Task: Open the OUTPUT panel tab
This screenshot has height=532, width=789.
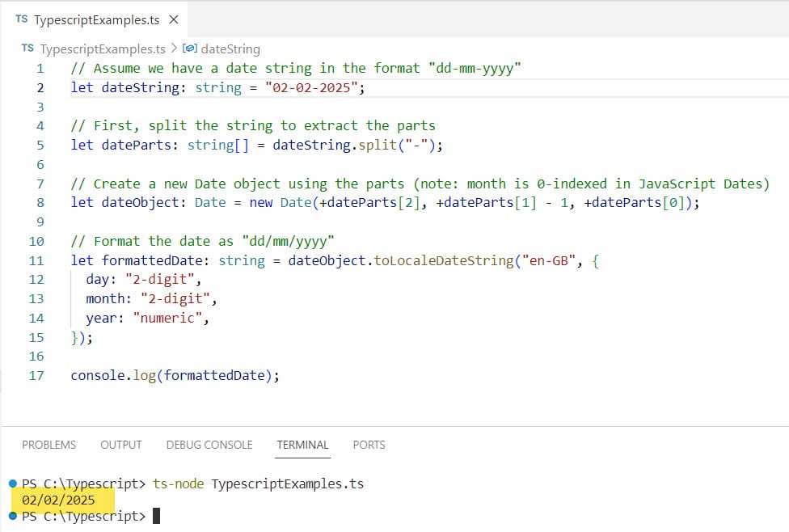Action: coord(121,445)
